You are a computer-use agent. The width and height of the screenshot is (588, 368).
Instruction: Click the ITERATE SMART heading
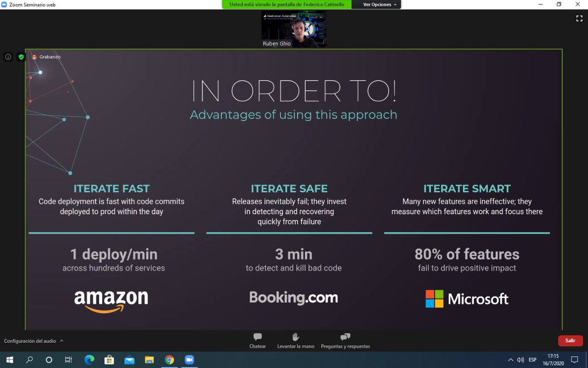[x=467, y=188]
